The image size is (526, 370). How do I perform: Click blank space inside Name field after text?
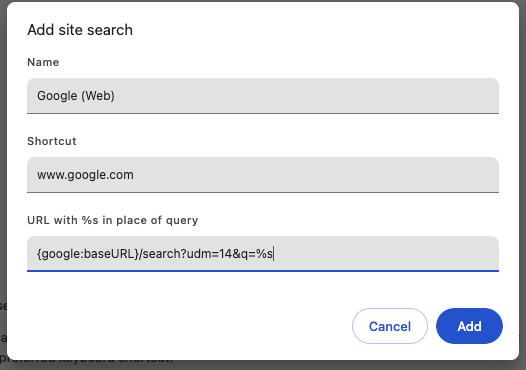pyautogui.click(x=302, y=96)
